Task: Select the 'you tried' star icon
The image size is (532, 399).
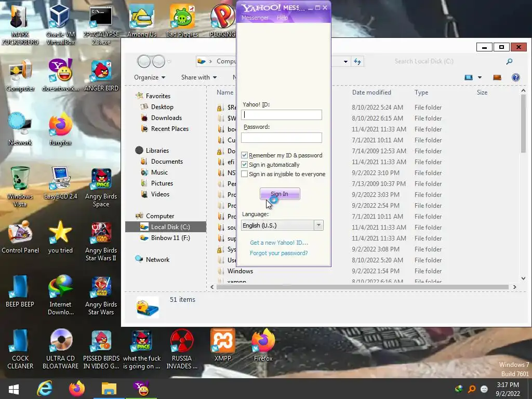Action: 60,237
